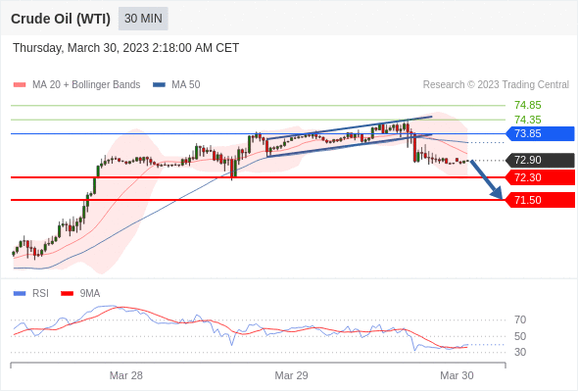Viewport: 578px width, 392px height.
Task: Click the black 72.90 current price tag
Action: [x=540, y=160]
